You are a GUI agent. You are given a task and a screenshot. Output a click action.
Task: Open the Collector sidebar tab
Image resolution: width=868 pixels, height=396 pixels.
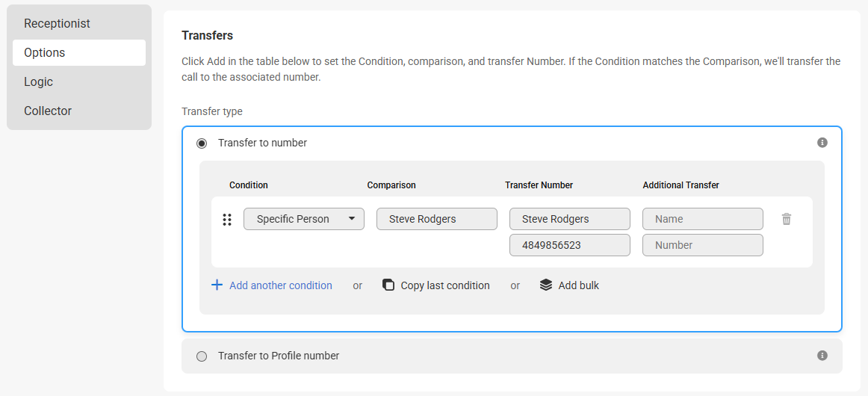pyautogui.click(x=79, y=111)
